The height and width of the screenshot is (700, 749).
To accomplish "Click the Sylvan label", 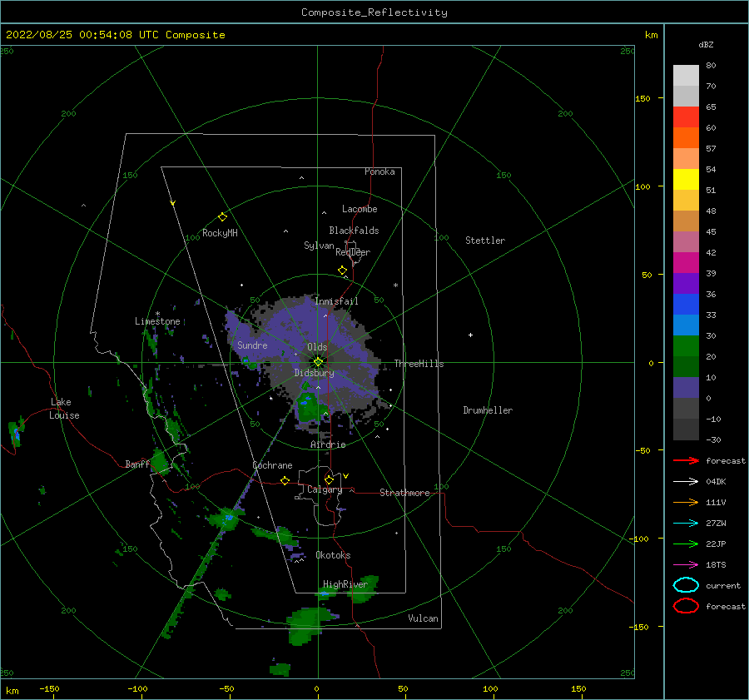I will click(x=319, y=246).
